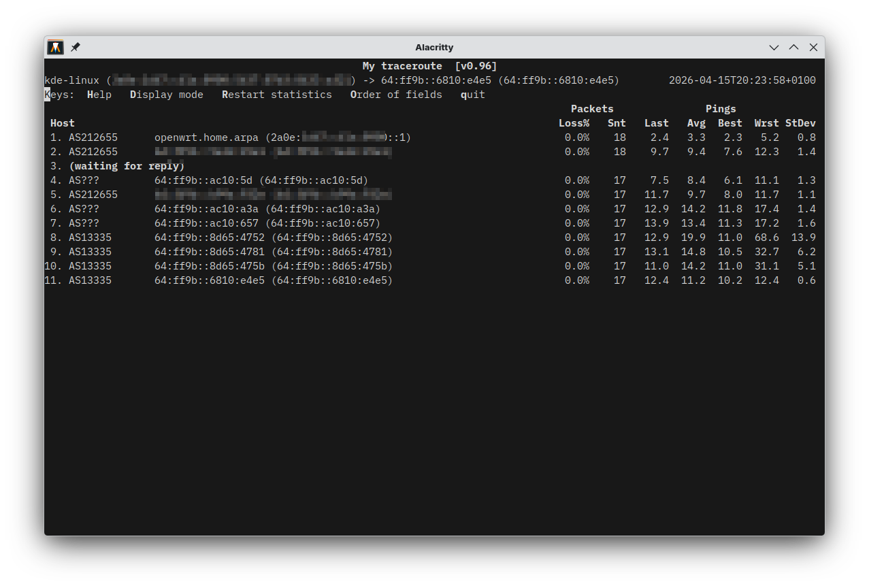
Task: Click hop 10 address 64:ff9b::8d65:475b
Action: point(210,266)
